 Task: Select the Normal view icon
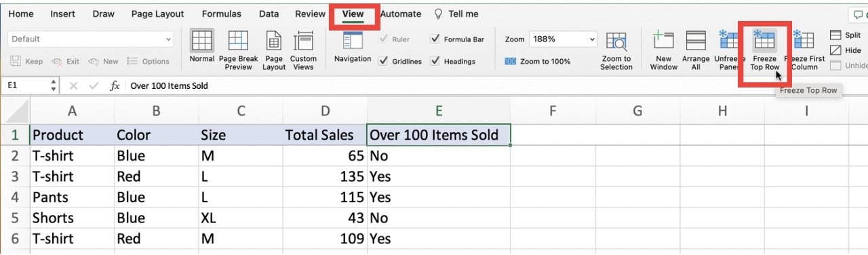(x=201, y=41)
